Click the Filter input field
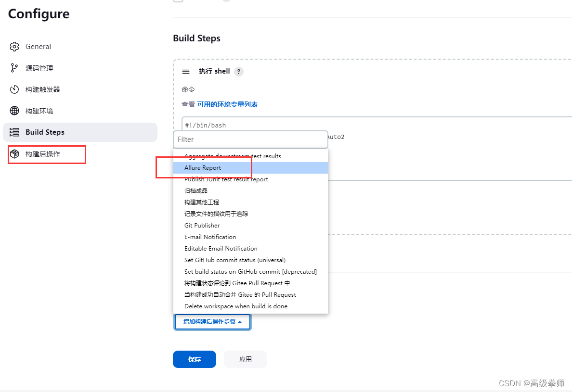The height and width of the screenshot is (392, 572). click(251, 139)
